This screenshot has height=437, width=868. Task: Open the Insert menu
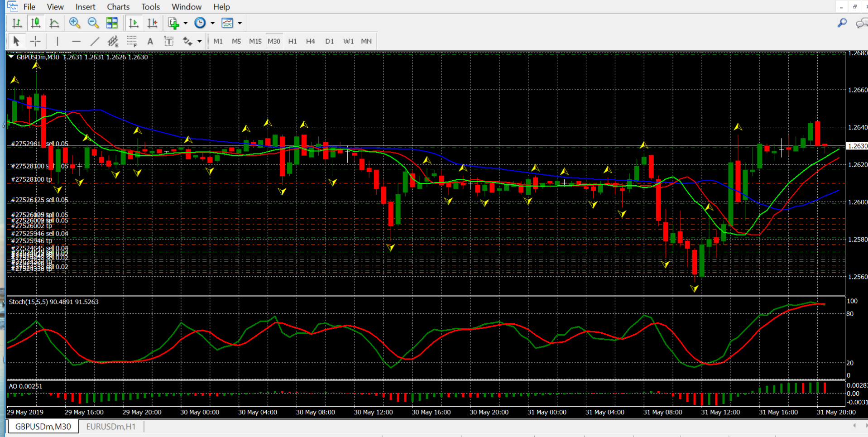pyautogui.click(x=85, y=7)
